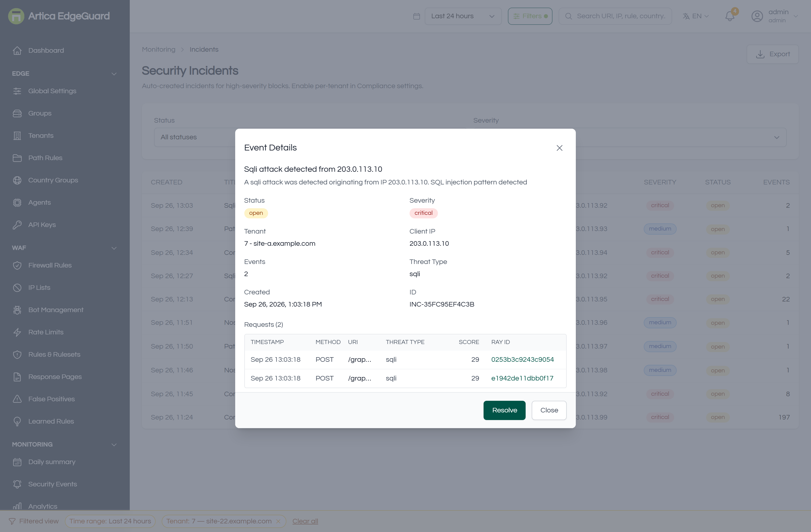The height and width of the screenshot is (532, 811).
Task: Click the calendar icon beside time range
Action: (416, 16)
